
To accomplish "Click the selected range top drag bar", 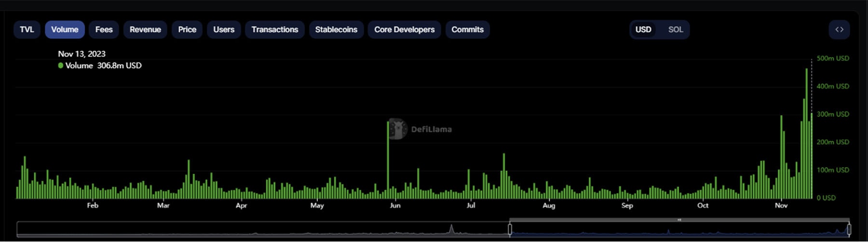I will (x=679, y=220).
